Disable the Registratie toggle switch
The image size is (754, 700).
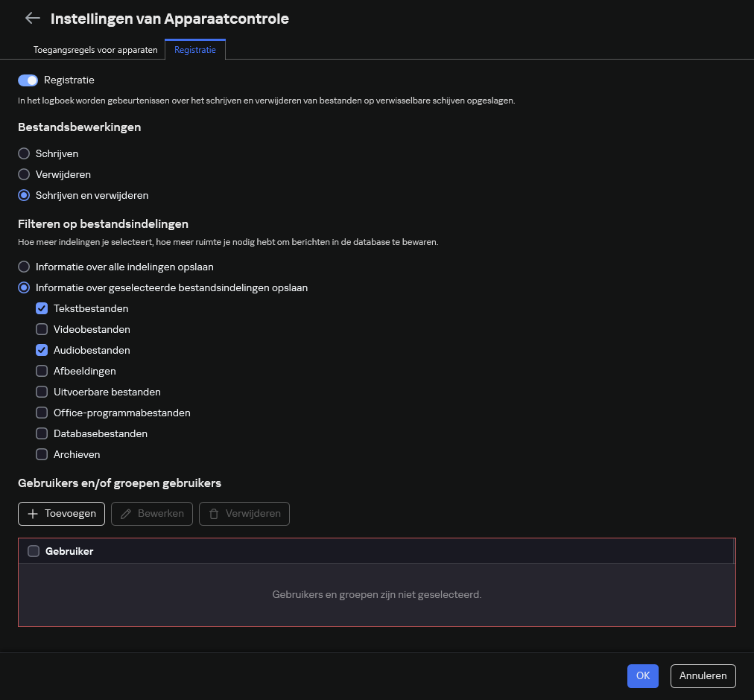(28, 80)
